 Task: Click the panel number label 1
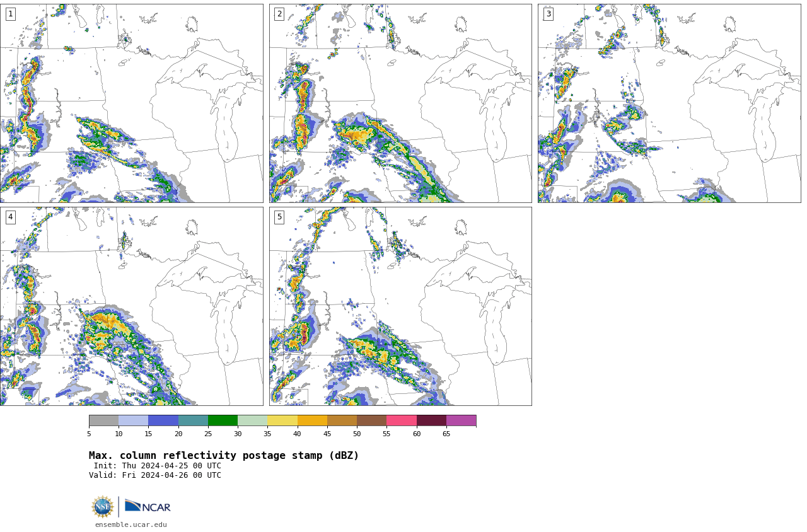10,14
